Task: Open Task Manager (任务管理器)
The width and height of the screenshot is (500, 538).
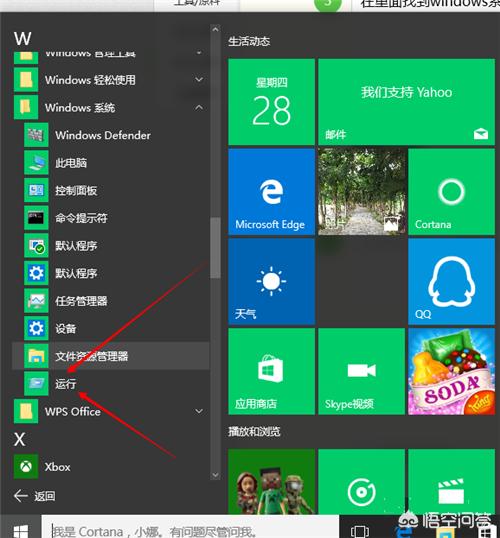Action: click(x=111, y=301)
